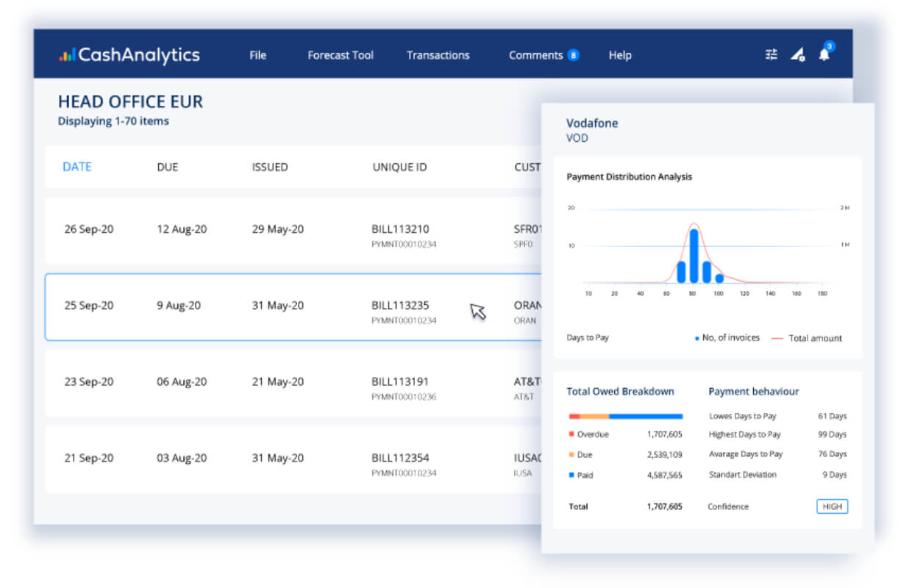Click issued date 29 May-20

click(278, 229)
